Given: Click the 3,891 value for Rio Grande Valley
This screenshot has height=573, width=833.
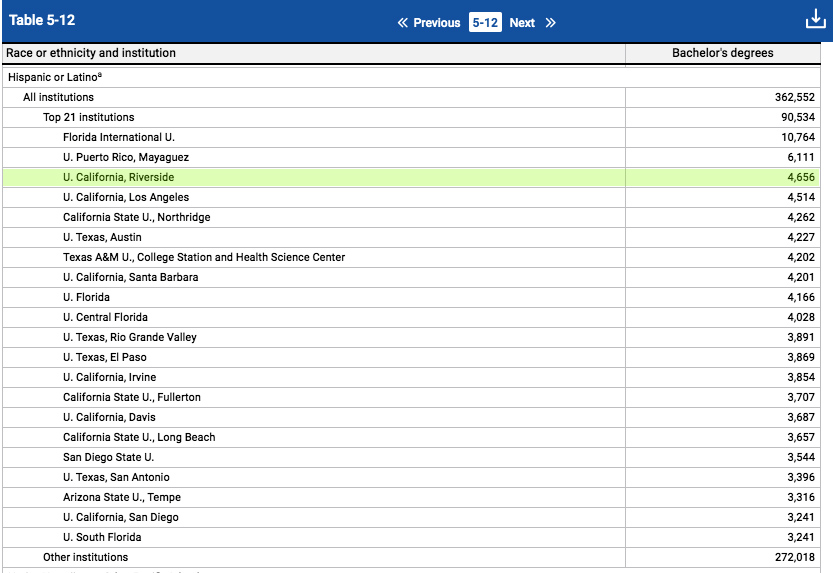Looking at the screenshot, I should (x=801, y=338).
